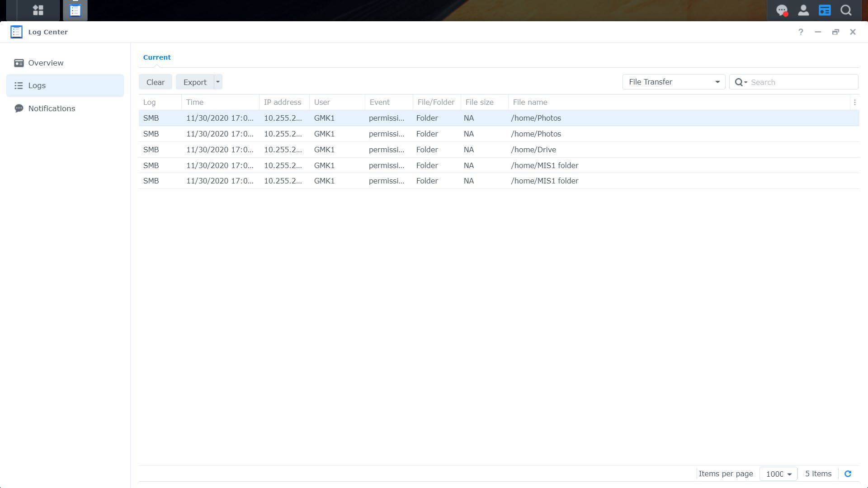Click the top-bar universal search icon

click(x=846, y=10)
